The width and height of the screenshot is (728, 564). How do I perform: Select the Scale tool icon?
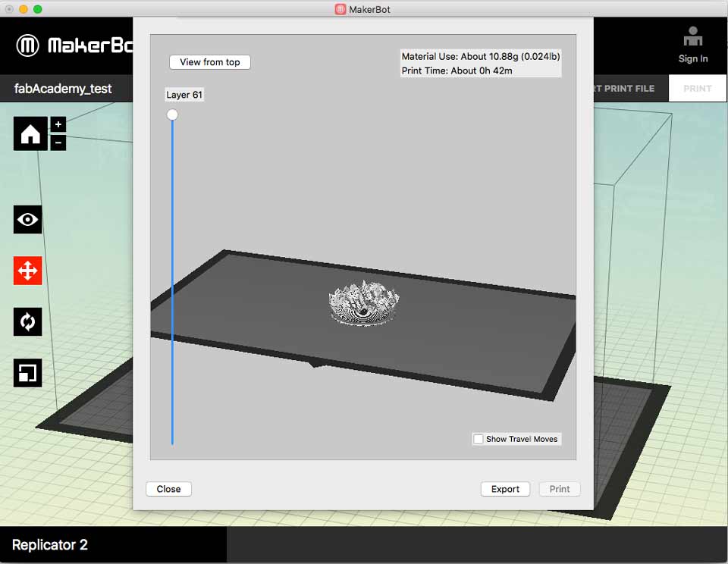coord(28,373)
